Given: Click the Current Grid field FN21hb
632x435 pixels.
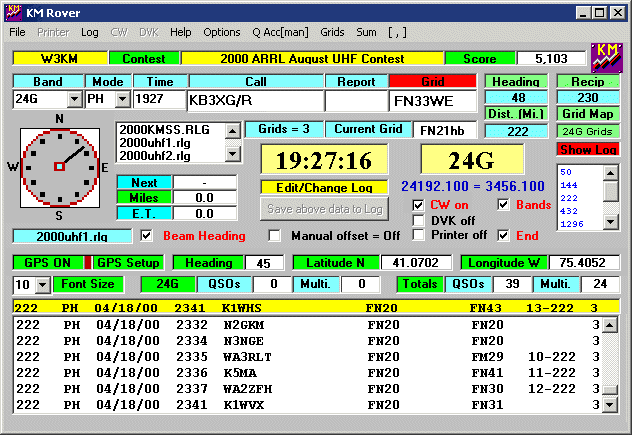Looking at the screenshot, I should 445,130.
